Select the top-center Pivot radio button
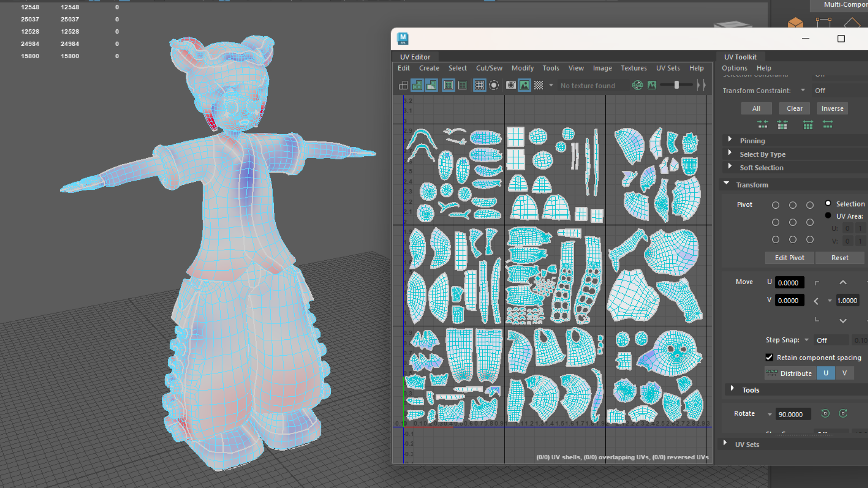The image size is (868, 488). [793, 205]
